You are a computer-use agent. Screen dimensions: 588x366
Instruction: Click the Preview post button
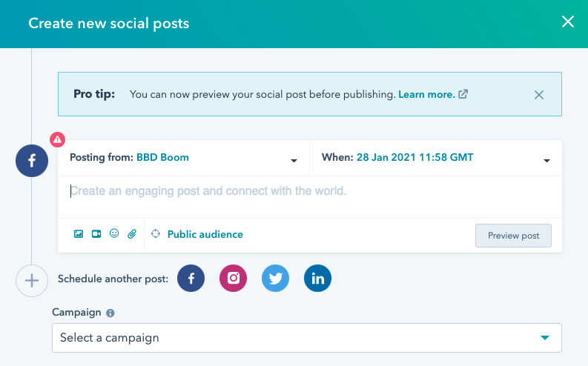[513, 236]
